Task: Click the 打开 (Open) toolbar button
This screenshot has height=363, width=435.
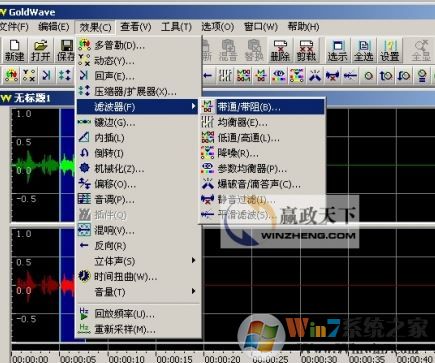Action: click(40, 50)
